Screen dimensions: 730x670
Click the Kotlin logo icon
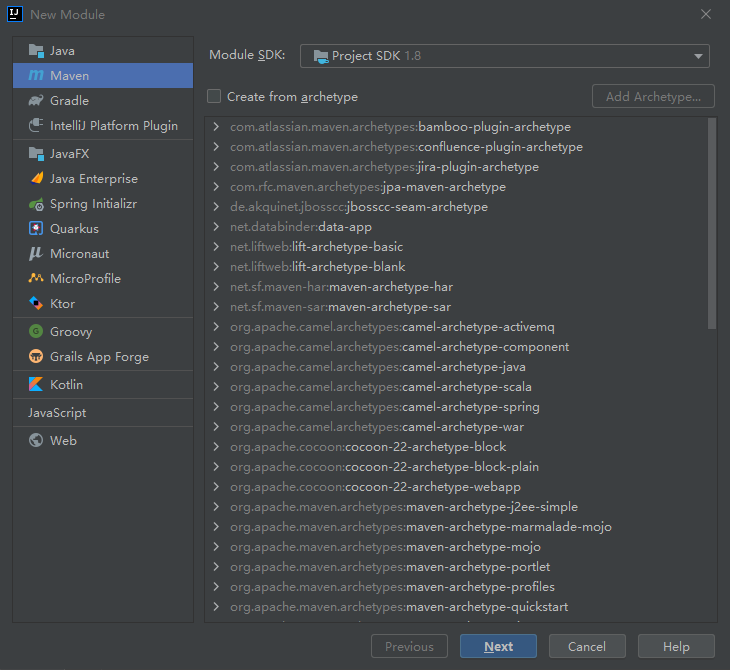pyautogui.click(x=36, y=385)
